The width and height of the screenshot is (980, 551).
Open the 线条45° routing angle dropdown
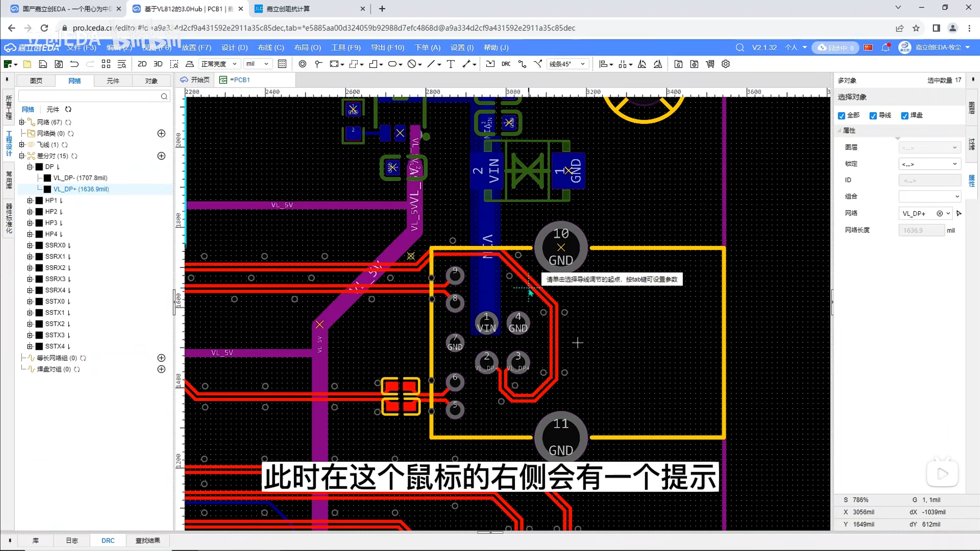[567, 64]
